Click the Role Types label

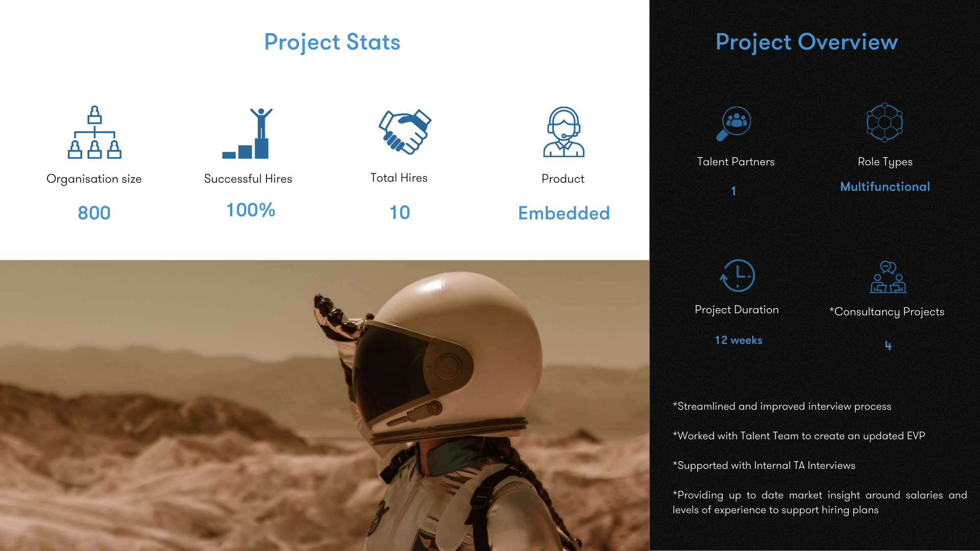(x=885, y=162)
